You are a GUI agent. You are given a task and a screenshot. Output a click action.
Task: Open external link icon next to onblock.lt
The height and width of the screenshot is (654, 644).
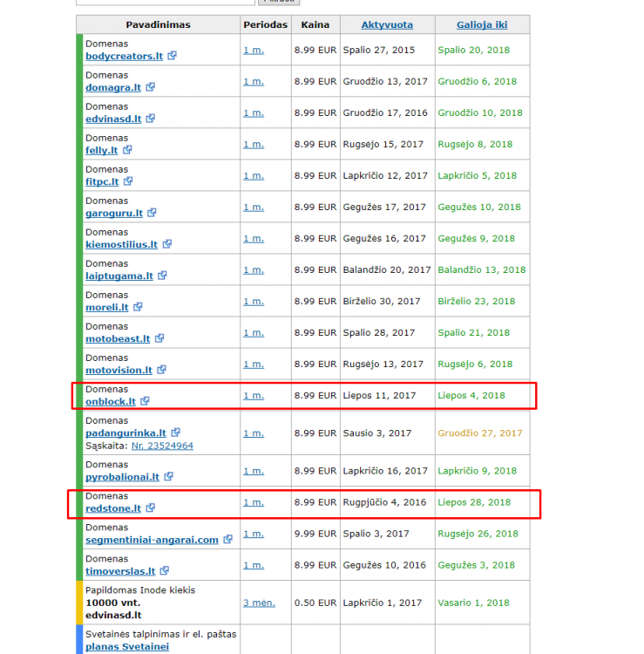click(x=145, y=401)
